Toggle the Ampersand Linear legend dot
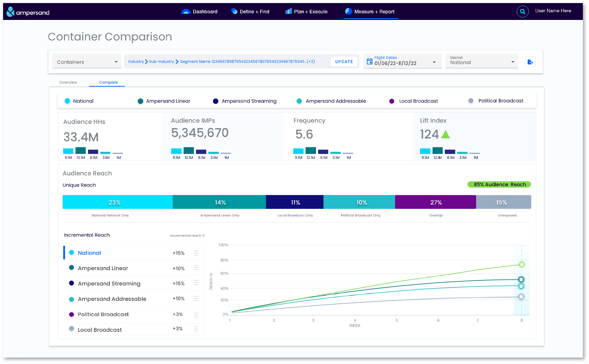Screen dimensions: 589x364 141,101
